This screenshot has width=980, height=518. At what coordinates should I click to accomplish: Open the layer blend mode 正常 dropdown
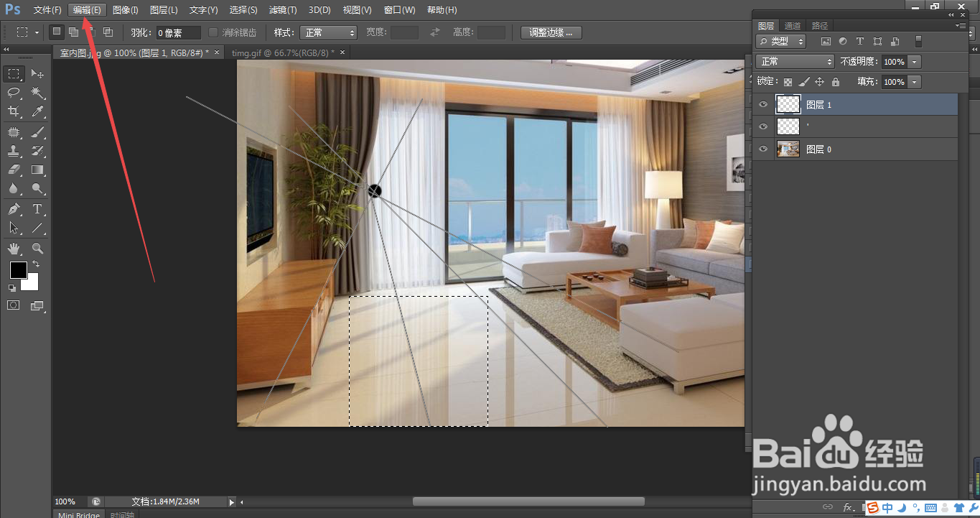point(795,62)
